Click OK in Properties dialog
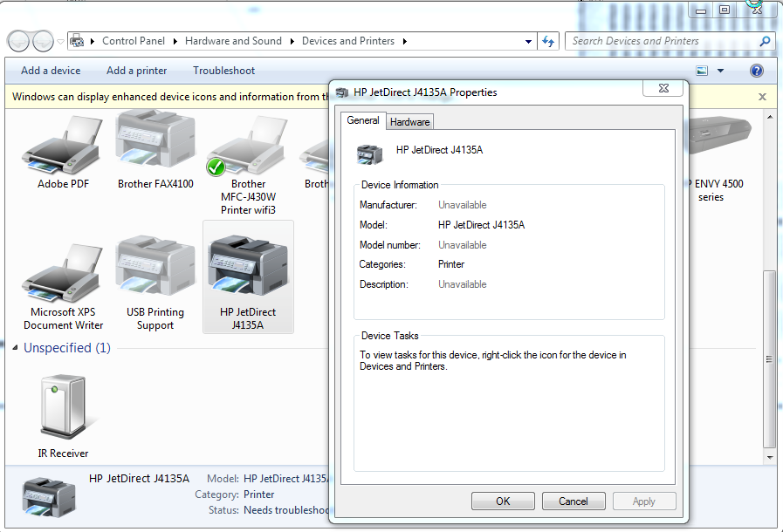 (503, 501)
